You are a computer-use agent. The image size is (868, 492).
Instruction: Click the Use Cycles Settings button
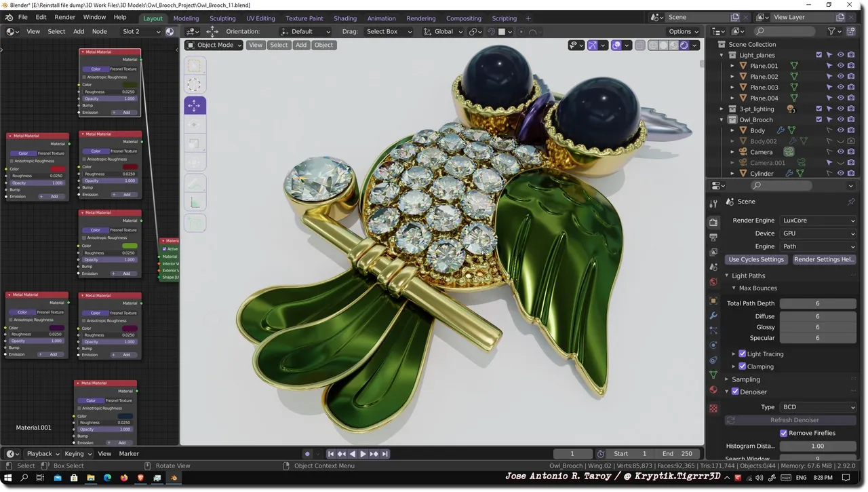[x=756, y=259]
